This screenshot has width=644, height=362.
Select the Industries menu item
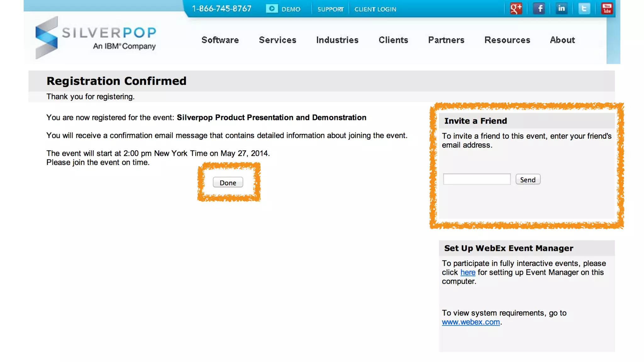[x=337, y=40]
